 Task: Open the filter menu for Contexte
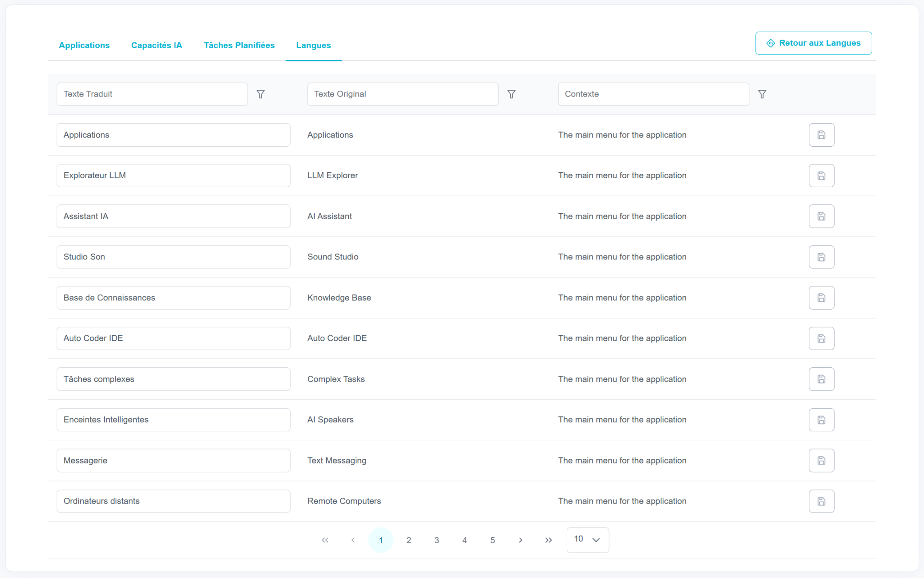click(762, 94)
